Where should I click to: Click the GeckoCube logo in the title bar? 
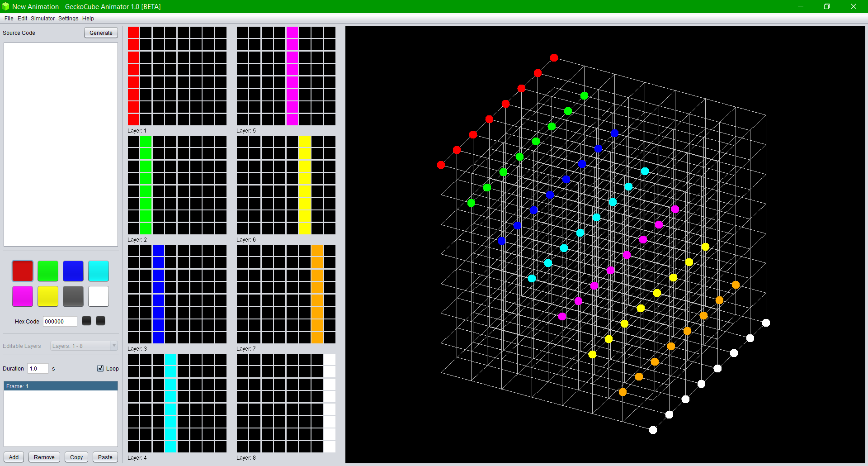[x=5, y=6]
